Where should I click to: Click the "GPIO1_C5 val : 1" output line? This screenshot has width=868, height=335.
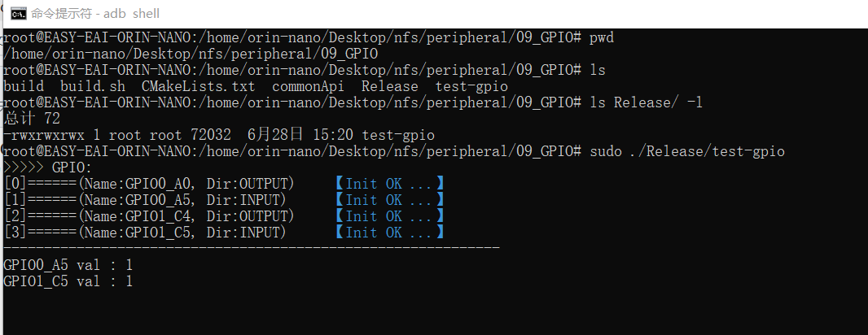[68, 281]
